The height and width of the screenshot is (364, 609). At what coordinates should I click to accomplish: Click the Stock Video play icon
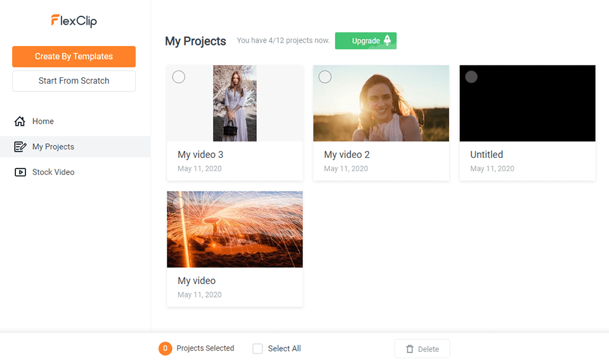click(x=20, y=172)
